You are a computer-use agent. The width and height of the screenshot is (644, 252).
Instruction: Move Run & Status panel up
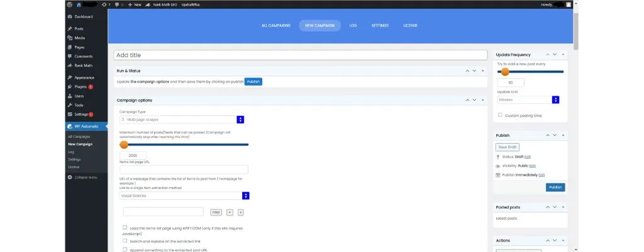[467, 71]
